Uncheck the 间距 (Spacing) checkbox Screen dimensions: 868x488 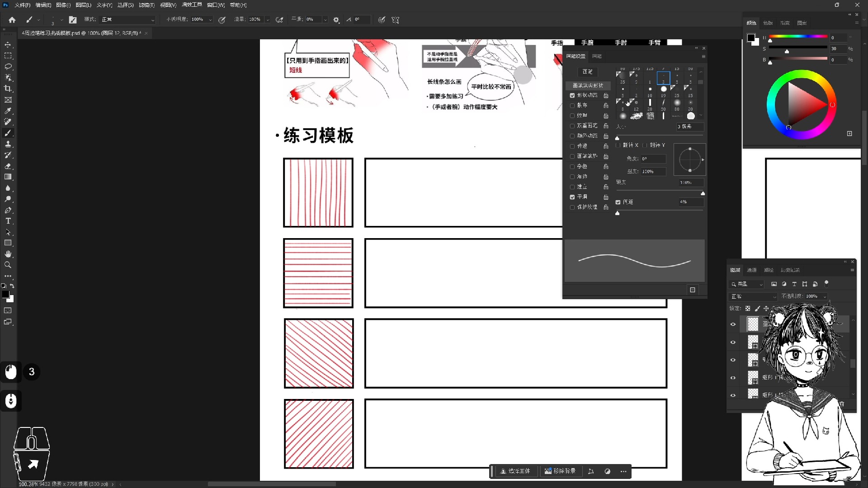coord(618,202)
